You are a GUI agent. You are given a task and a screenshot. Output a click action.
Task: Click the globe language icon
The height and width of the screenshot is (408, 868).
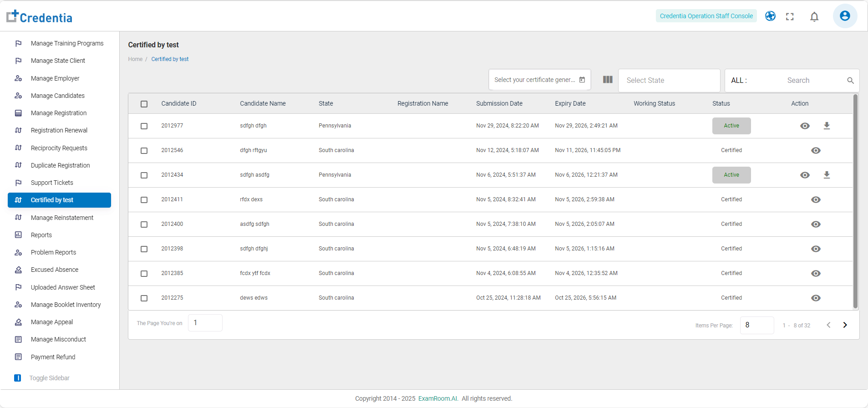coord(770,16)
